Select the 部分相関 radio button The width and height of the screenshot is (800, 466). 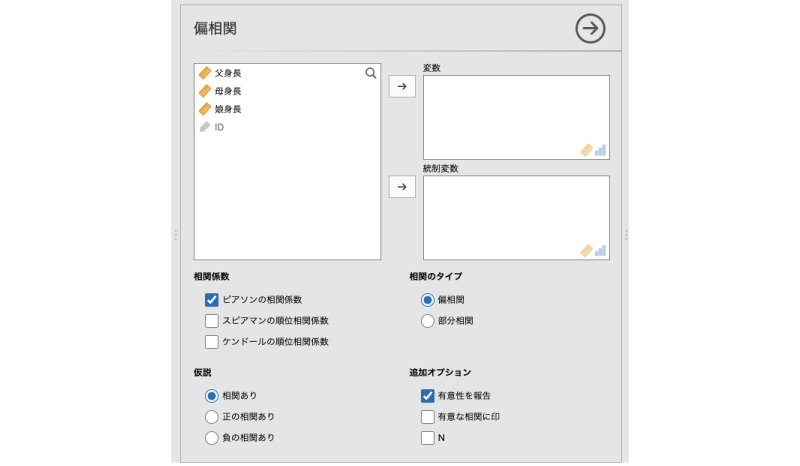(428, 321)
